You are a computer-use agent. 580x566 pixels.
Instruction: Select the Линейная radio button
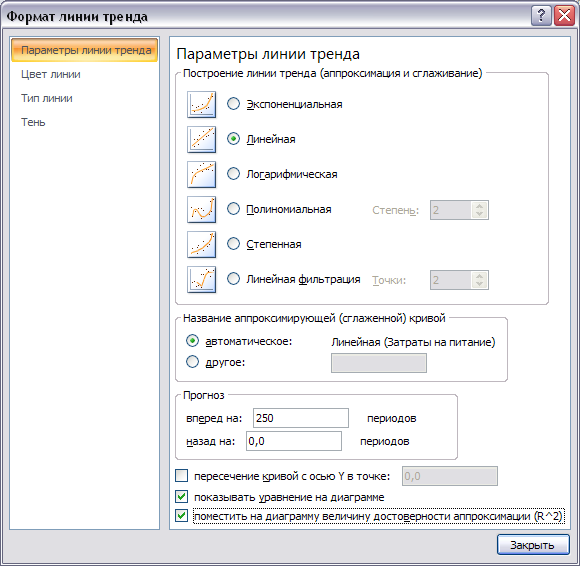click(x=233, y=139)
